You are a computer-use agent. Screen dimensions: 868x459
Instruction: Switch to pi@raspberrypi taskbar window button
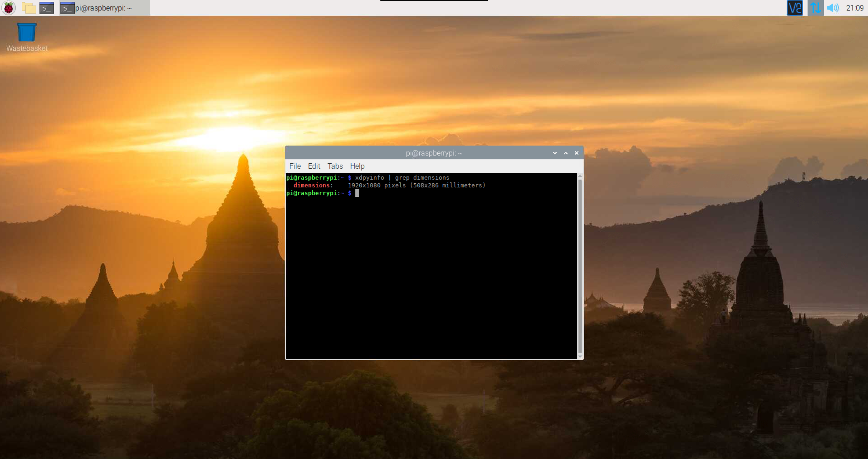tap(104, 8)
